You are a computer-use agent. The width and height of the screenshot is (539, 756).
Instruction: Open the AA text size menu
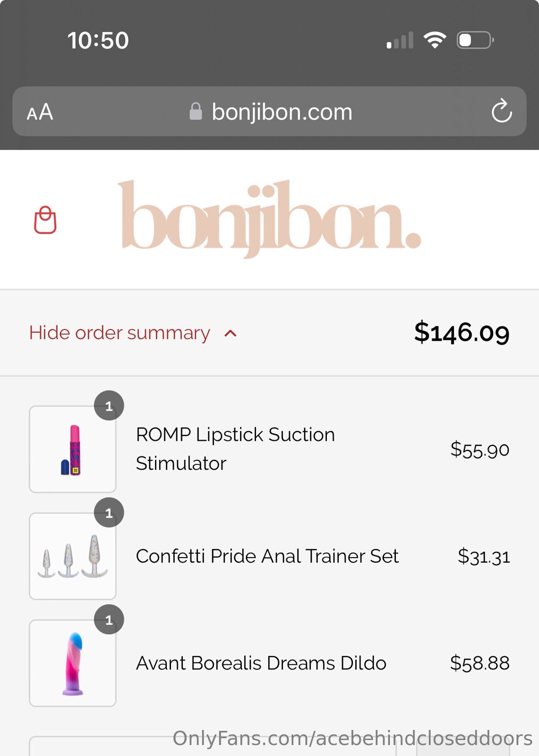(40, 112)
